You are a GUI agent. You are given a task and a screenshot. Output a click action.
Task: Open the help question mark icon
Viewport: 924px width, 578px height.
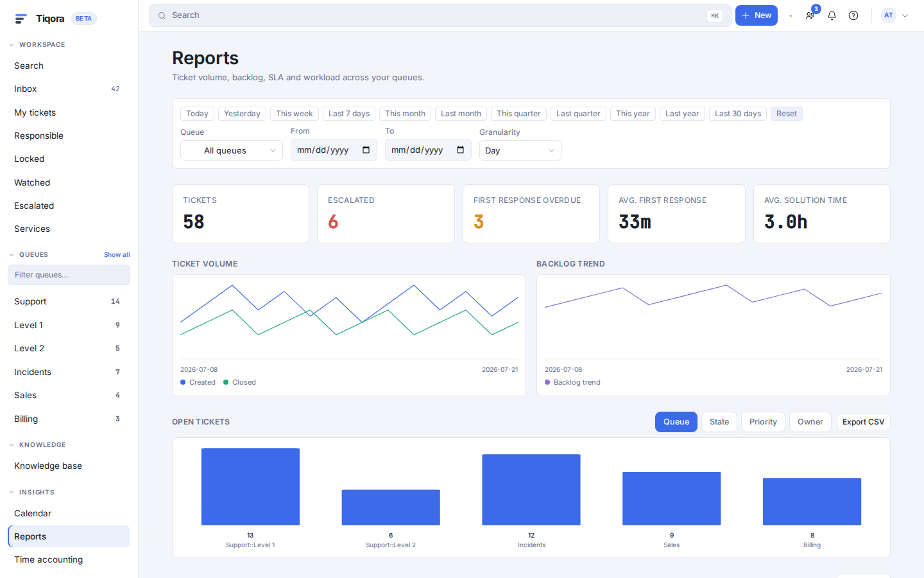click(853, 15)
